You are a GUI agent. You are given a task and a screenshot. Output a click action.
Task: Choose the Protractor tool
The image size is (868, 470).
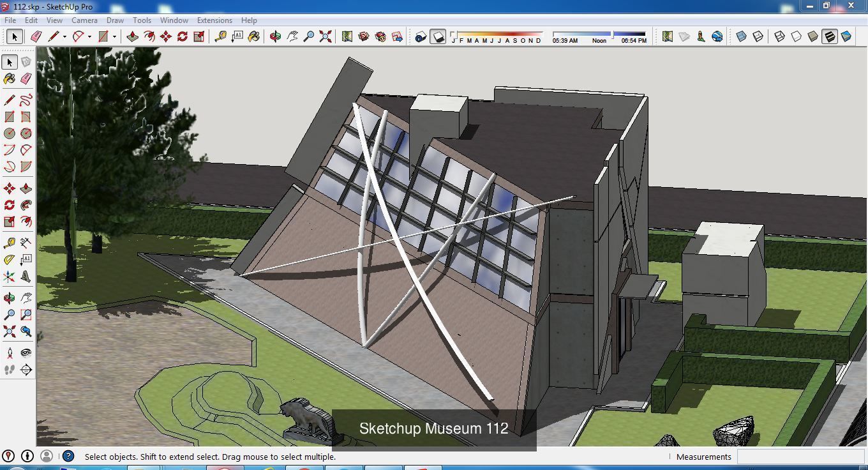point(9,260)
